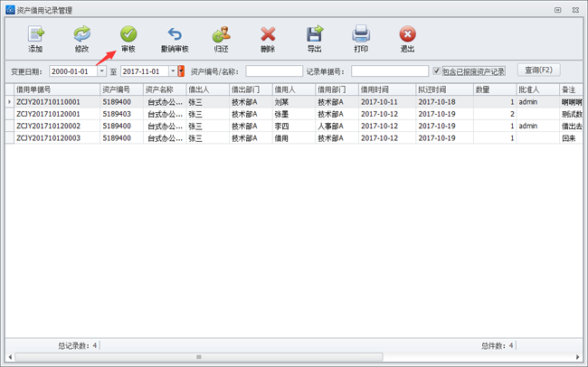Click the 修改 (Modify) toolbar icon

[81, 36]
